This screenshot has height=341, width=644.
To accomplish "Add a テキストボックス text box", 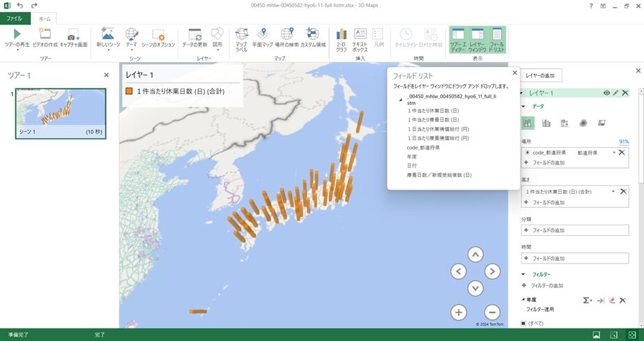I will [360, 34].
